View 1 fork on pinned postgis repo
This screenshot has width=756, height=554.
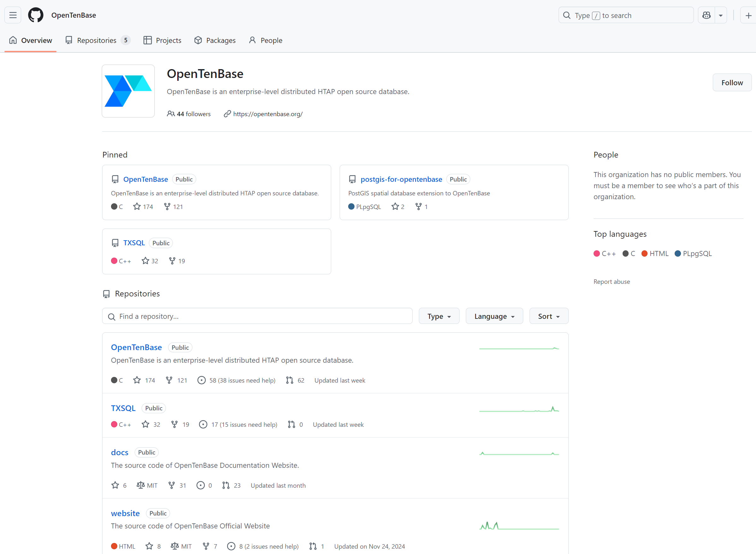point(421,206)
